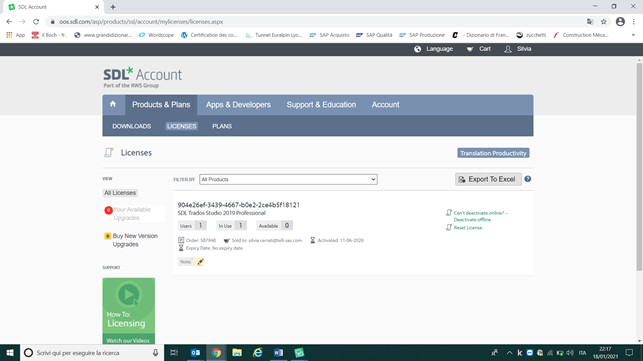643x361 pixels.
Task: Click the SDL Account logo
Action: pos(142,77)
